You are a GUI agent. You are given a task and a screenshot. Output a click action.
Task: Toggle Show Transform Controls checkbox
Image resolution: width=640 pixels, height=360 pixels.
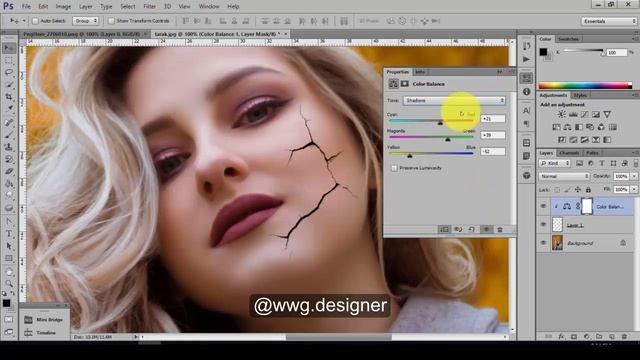111,21
